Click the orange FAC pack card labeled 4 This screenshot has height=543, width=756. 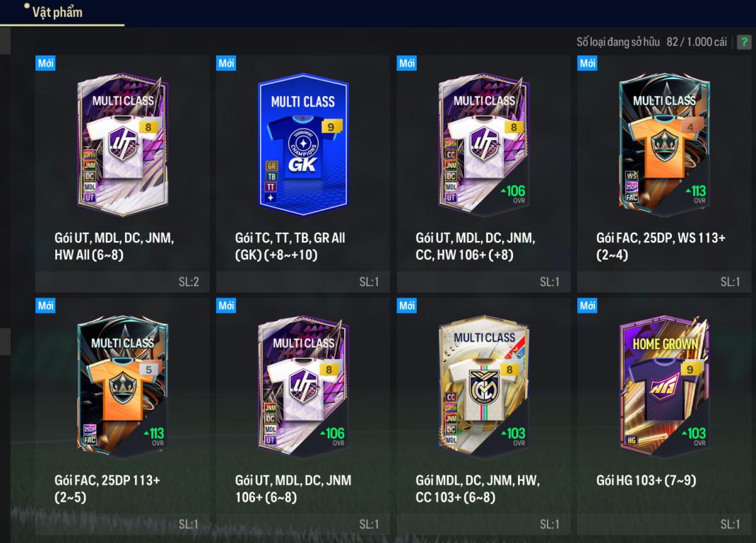coord(664,144)
